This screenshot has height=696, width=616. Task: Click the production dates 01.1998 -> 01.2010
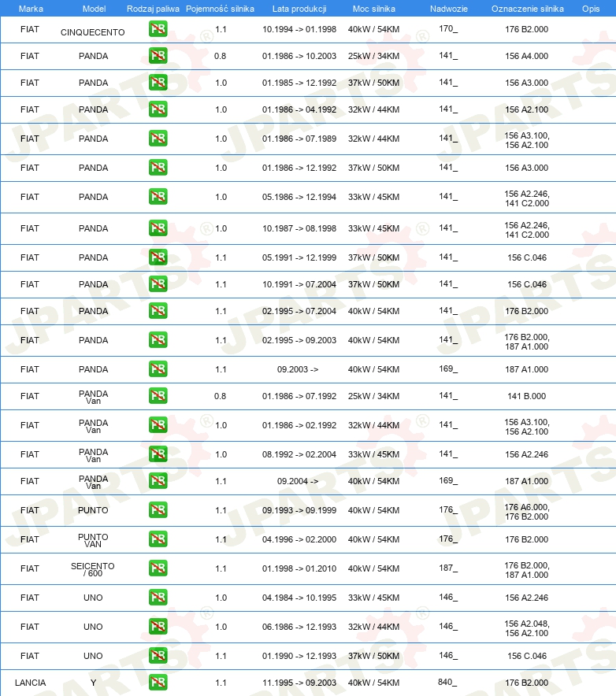click(x=299, y=568)
